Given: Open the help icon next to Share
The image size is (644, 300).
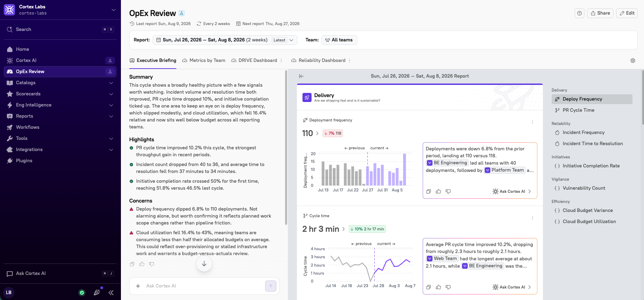Looking at the screenshot, I should pos(580,13).
